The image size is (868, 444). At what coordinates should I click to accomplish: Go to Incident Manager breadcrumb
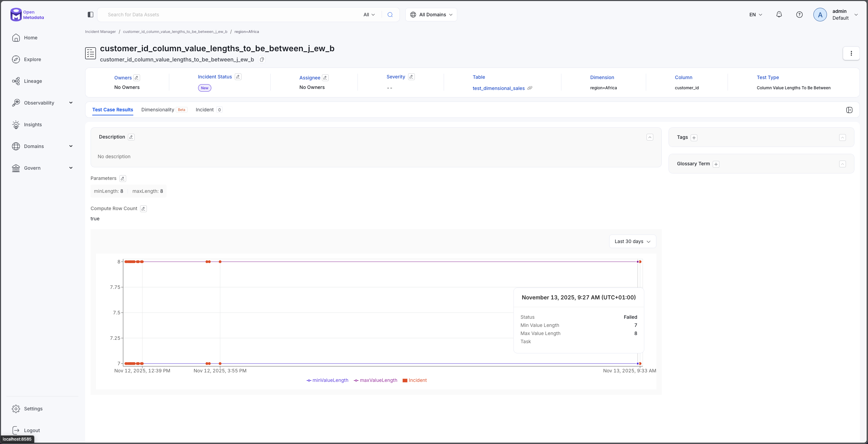click(100, 32)
